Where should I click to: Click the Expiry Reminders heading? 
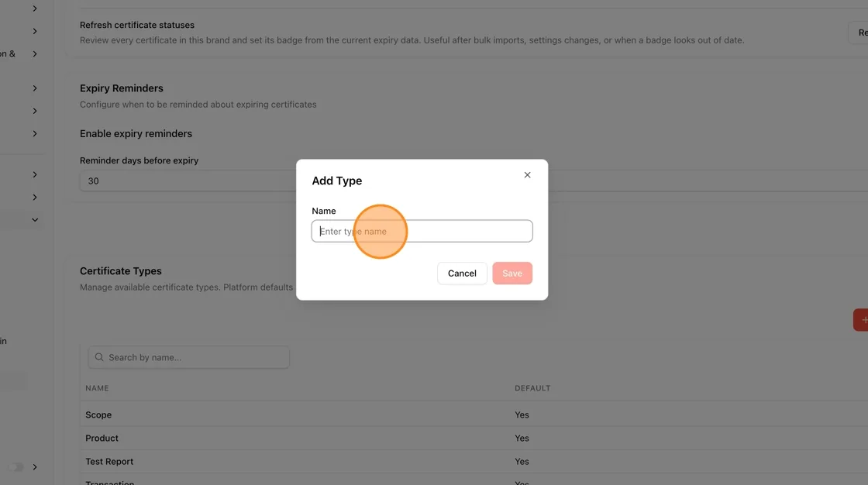(x=121, y=88)
